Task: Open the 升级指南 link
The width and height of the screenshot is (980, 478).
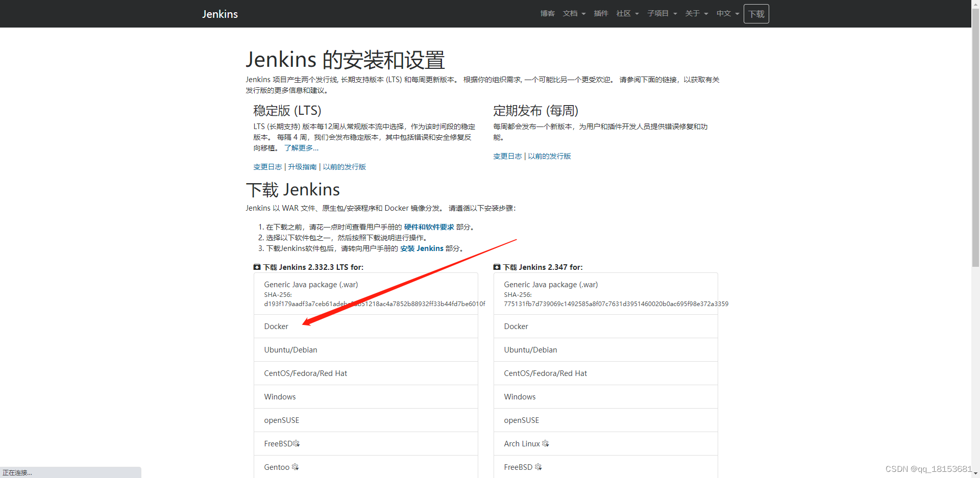Action: pos(302,167)
